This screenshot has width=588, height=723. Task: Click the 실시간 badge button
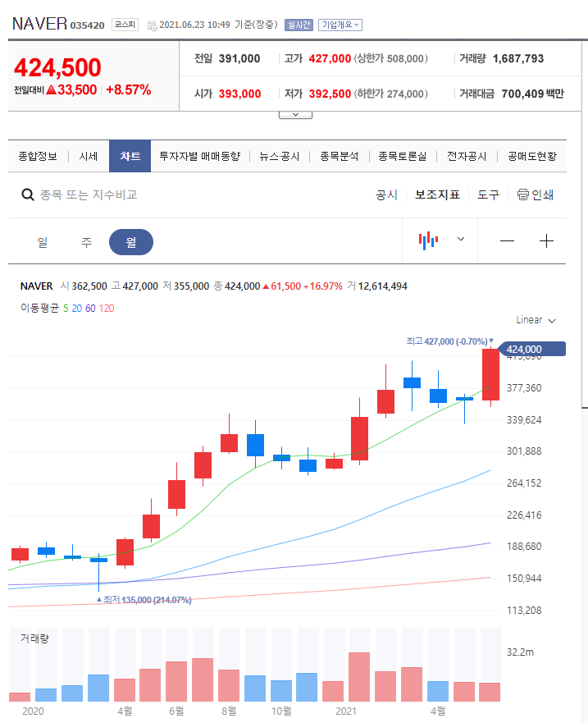pyautogui.click(x=299, y=25)
